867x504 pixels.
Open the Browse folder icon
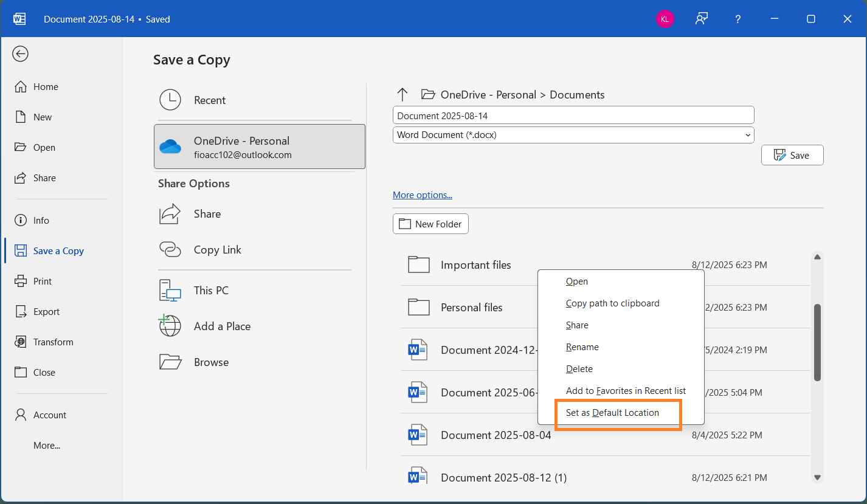pyautogui.click(x=169, y=362)
